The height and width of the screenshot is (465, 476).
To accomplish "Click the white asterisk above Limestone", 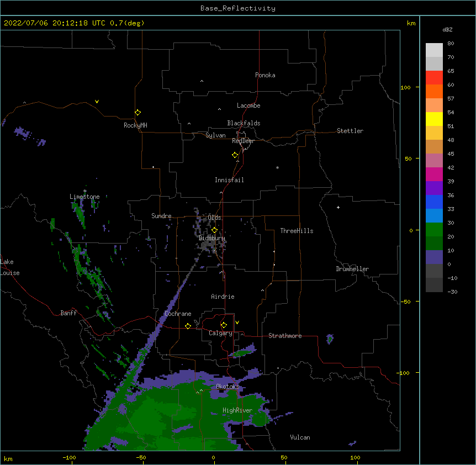I will click(x=85, y=191).
